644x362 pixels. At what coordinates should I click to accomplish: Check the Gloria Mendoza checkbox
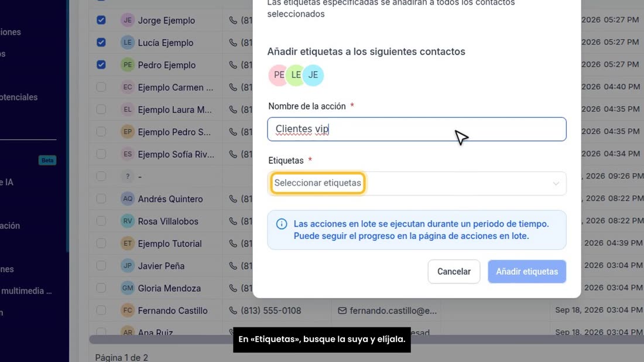[101, 288]
